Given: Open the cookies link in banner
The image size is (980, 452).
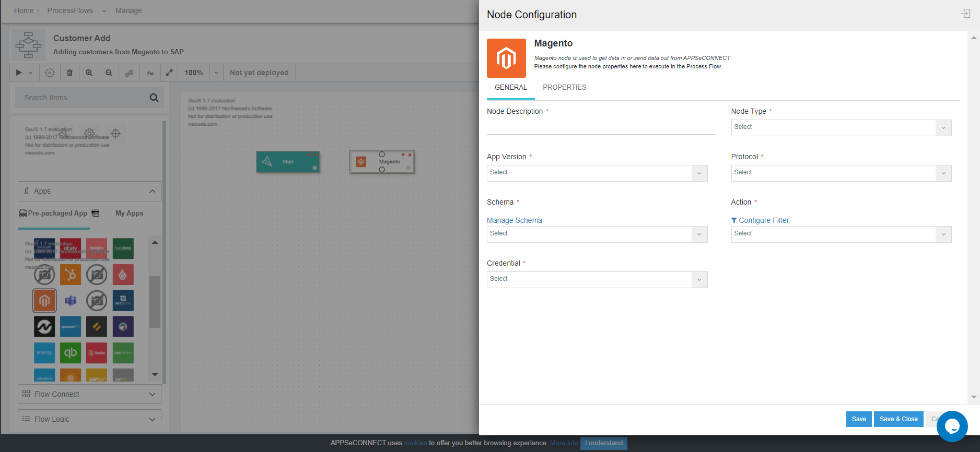Looking at the screenshot, I should [x=415, y=443].
